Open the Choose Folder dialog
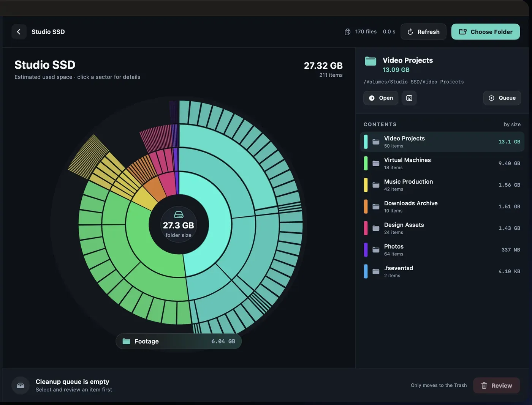This screenshot has height=405, width=532. point(485,32)
